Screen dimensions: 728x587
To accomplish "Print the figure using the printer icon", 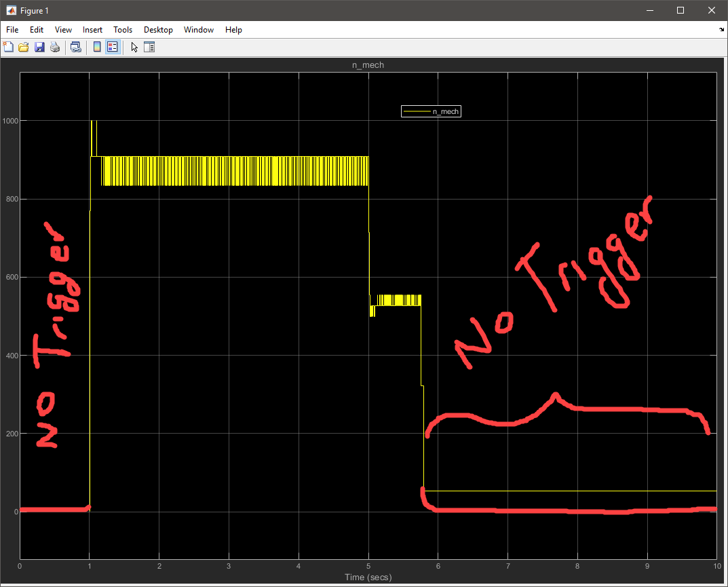I will point(55,47).
